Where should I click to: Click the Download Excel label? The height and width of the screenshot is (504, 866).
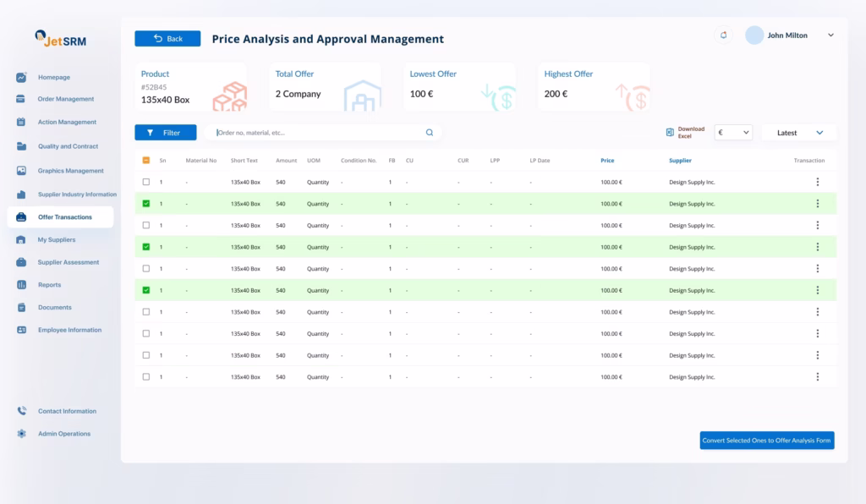pos(691,133)
